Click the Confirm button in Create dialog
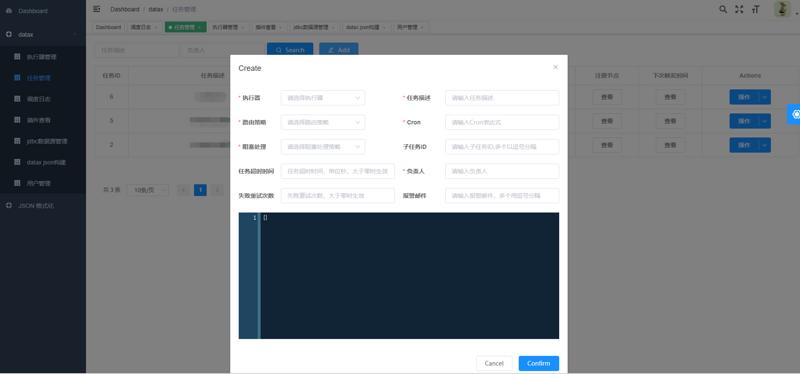800x374 pixels. coord(539,363)
